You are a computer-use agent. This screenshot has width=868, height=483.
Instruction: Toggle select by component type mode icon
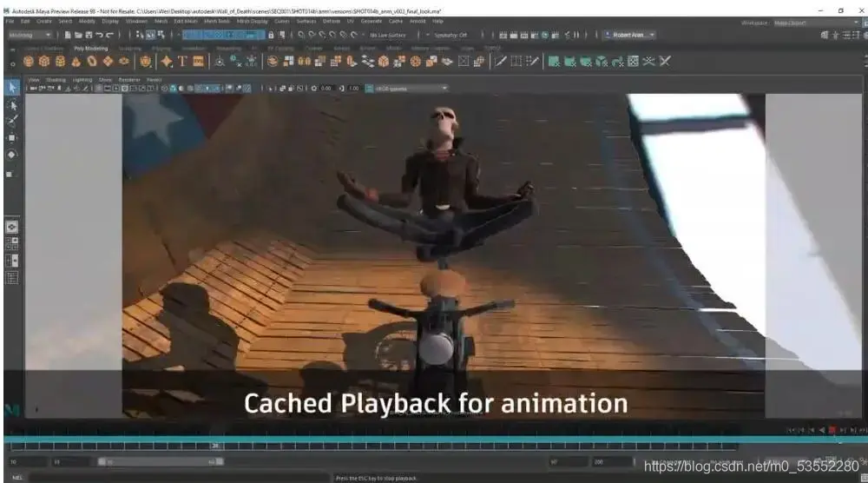point(161,35)
